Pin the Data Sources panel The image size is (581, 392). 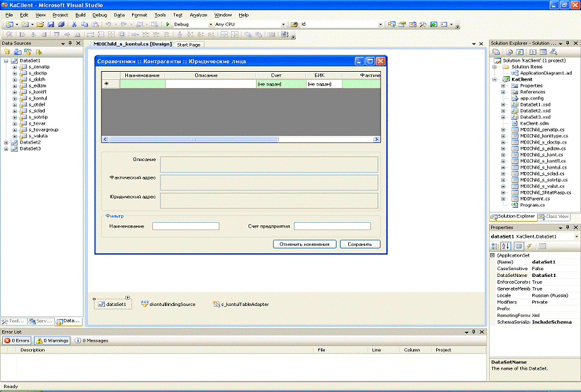point(69,43)
